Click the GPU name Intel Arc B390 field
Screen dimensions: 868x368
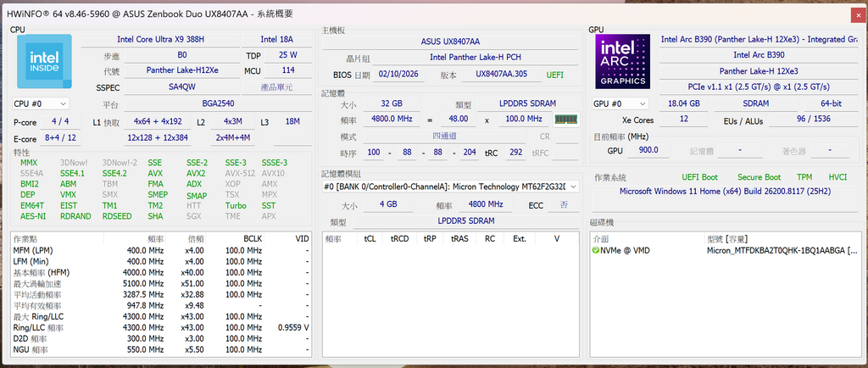tap(759, 55)
